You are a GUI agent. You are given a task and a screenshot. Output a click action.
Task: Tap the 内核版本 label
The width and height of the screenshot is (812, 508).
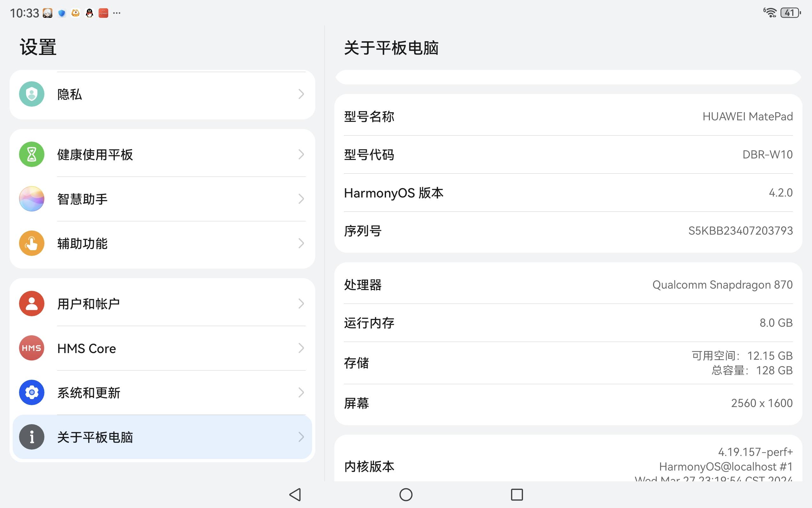(369, 467)
